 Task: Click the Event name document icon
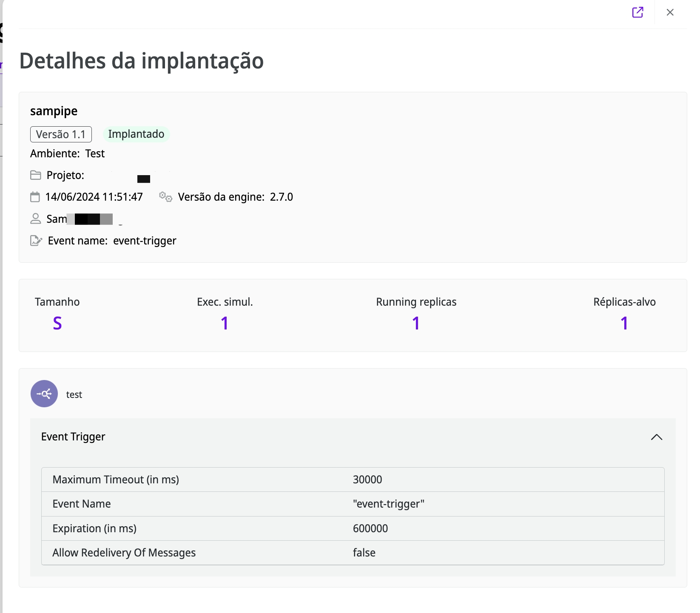pyautogui.click(x=36, y=241)
